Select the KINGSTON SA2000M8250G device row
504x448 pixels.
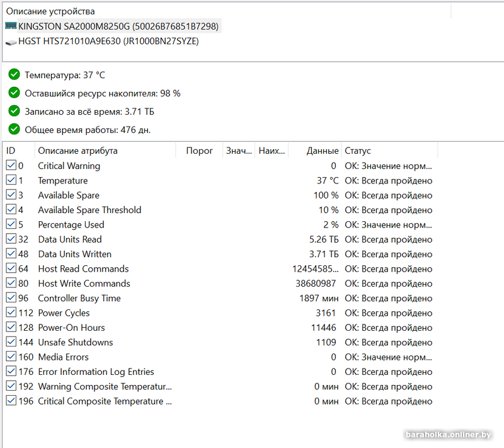pos(113,26)
